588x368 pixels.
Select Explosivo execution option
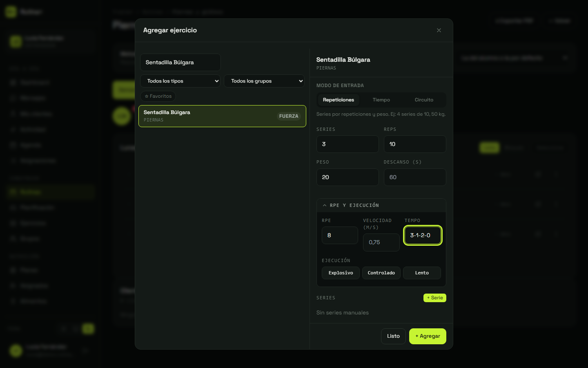pos(341,273)
